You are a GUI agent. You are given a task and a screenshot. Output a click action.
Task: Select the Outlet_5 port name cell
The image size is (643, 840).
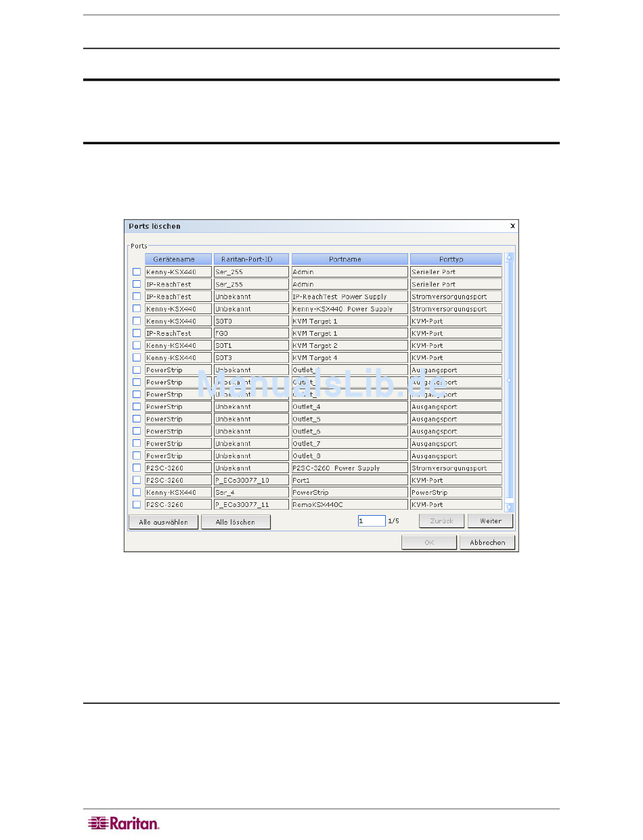pyautogui.click(x=350, y=419)
